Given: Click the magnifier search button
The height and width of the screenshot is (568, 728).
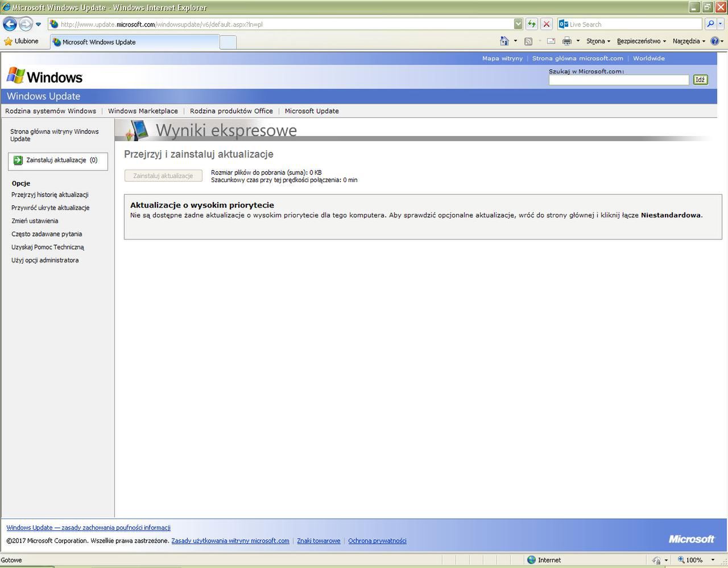Looking at the screenshot, I should (x=710, y=24).
